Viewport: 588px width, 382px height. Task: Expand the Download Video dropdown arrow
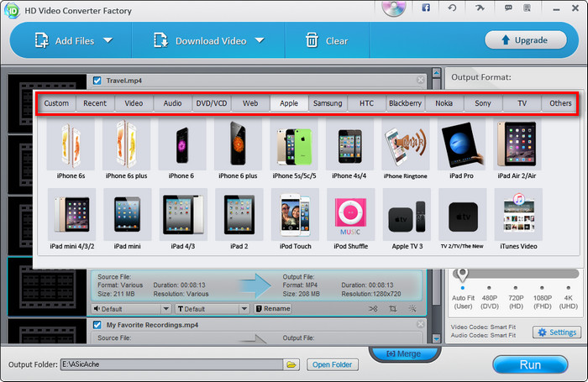pos(260,40)
